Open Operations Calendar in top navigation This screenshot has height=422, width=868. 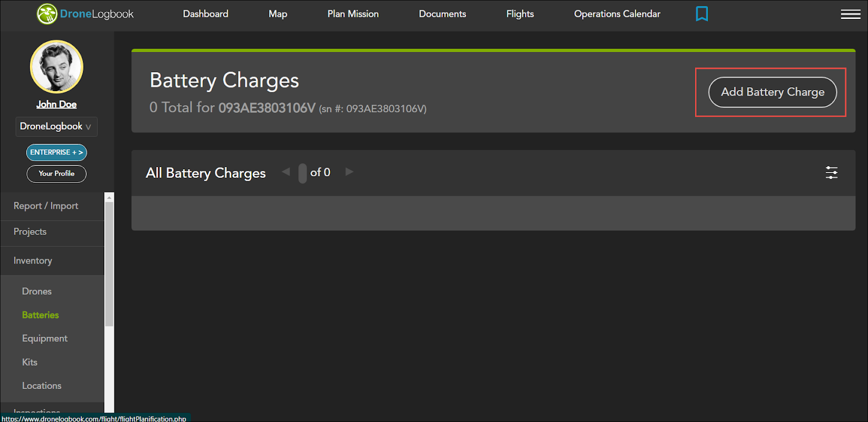617,14
